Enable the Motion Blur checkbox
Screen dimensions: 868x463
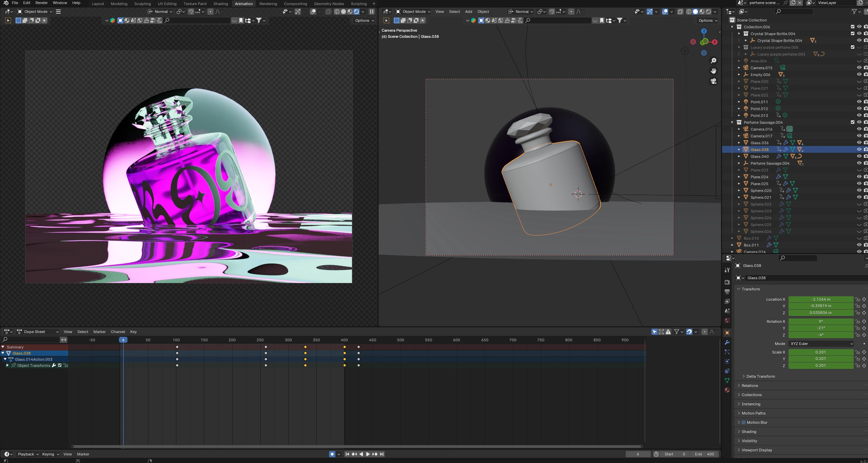(744, 422)
